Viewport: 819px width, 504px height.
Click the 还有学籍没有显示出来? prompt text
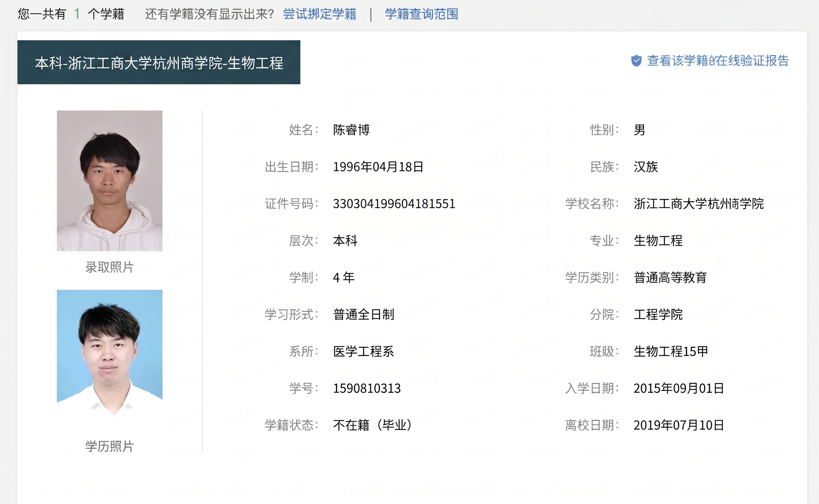[209, 14]
